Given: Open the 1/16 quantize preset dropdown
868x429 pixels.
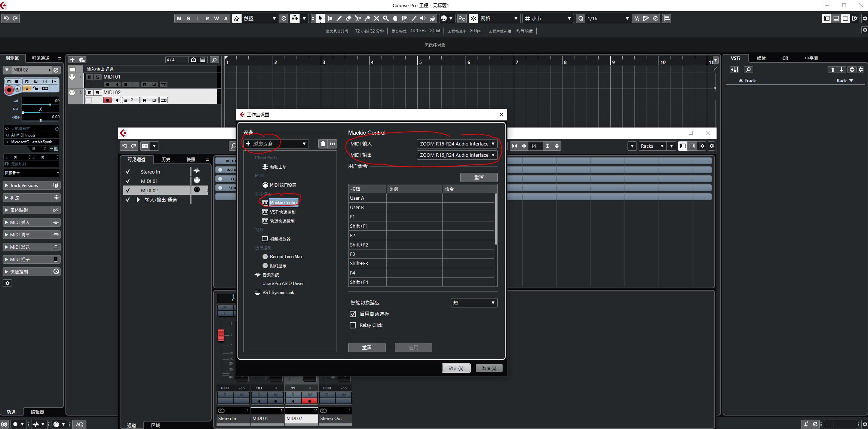Looking at the screenshot, I should click(x=608, y=18).
